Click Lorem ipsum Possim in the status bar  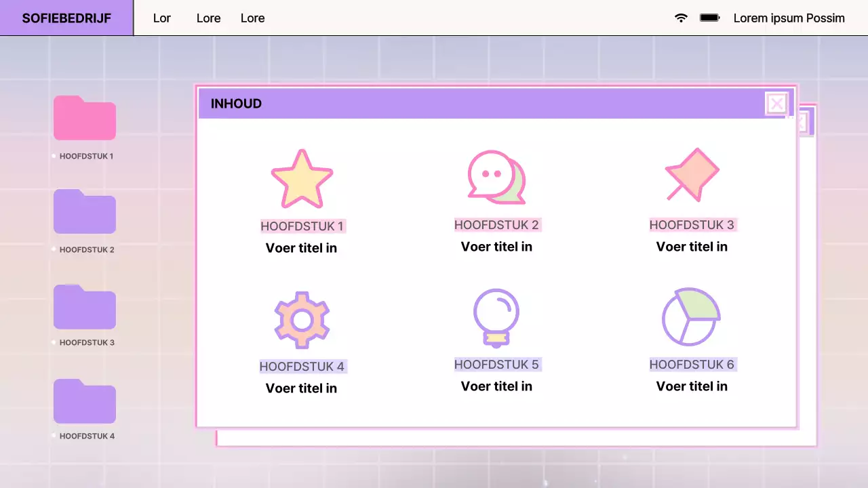coord(789,18)
